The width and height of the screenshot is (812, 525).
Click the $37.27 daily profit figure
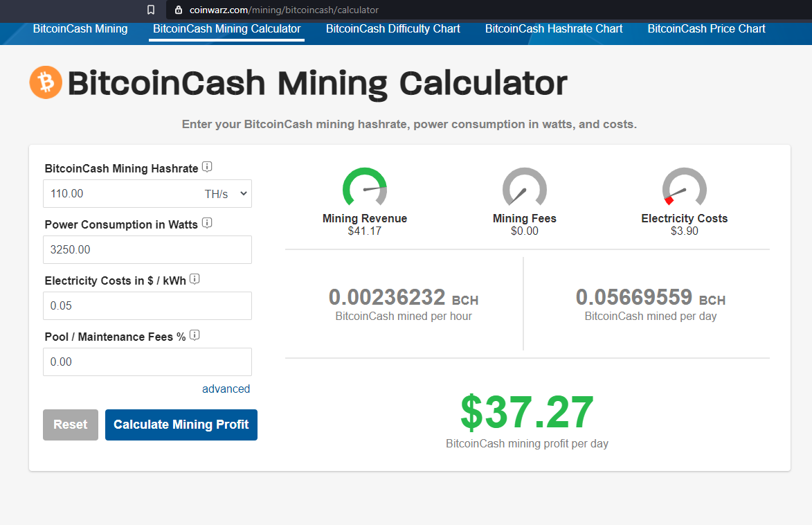(527, 413)
